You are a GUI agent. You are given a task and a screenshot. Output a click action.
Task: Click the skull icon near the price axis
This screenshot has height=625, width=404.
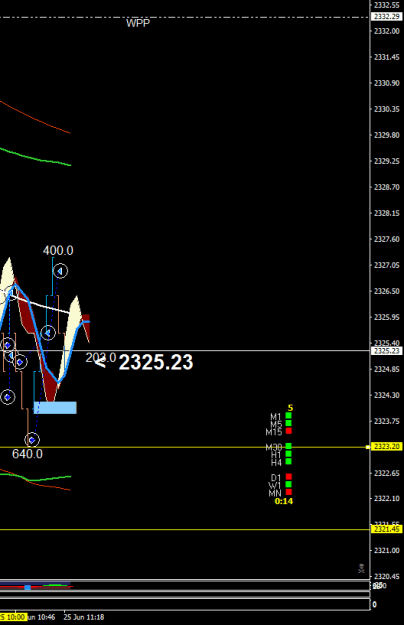pos(361,568)
